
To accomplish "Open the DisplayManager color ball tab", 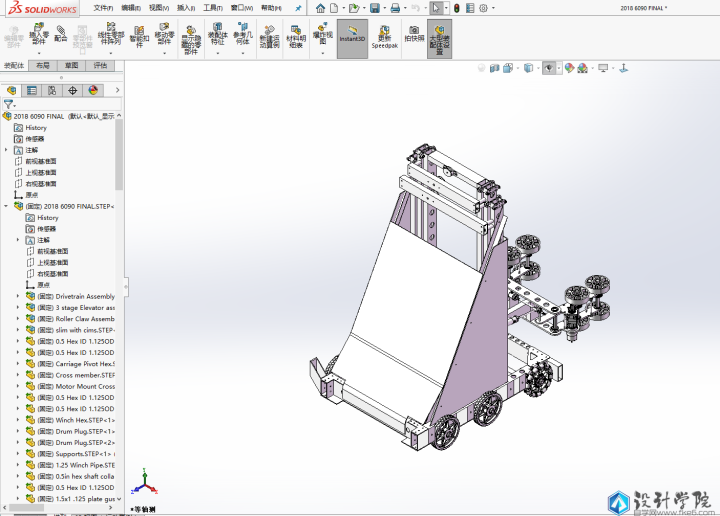I will 94,90.
